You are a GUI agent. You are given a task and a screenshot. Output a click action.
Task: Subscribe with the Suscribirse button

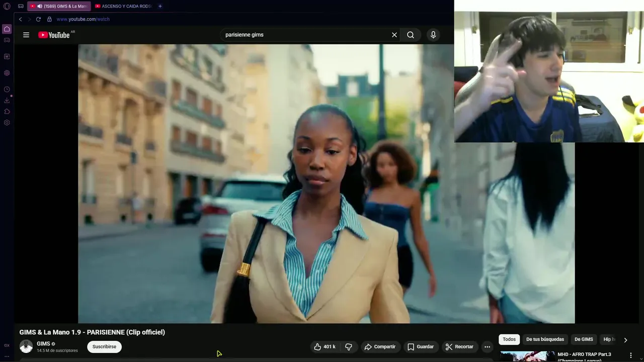(x=104, y=346)
